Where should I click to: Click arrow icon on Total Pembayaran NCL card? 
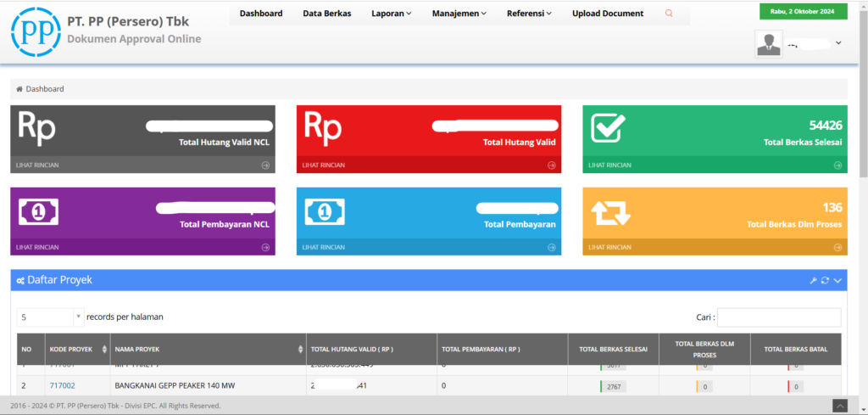pos(265,247)
